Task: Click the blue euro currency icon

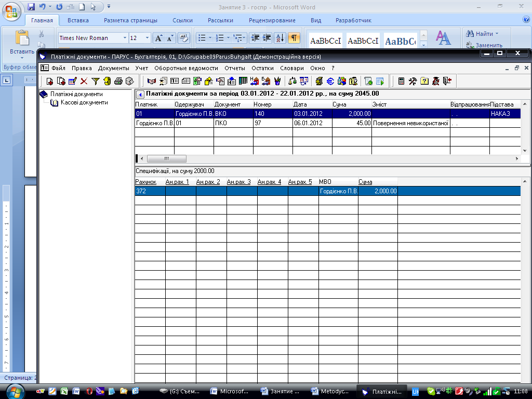Action: [330, 81]
